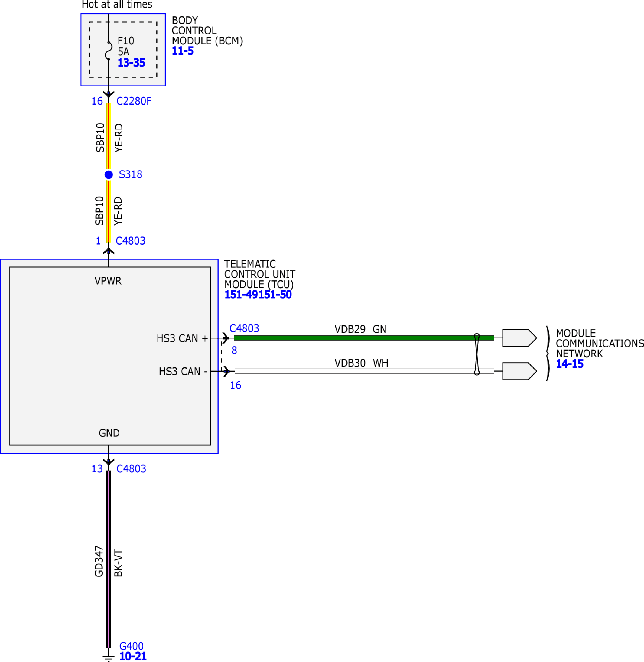This screenshot has width=644, height=662.
Task: Click the GD347 circuit label
Action: (99, 562)
